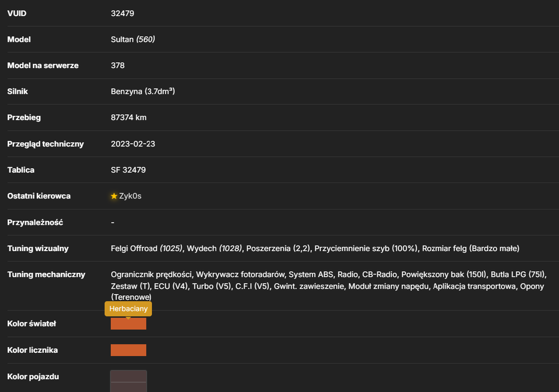
Task: Click inspection date 2023-02-23
Action: click(133, 144)
